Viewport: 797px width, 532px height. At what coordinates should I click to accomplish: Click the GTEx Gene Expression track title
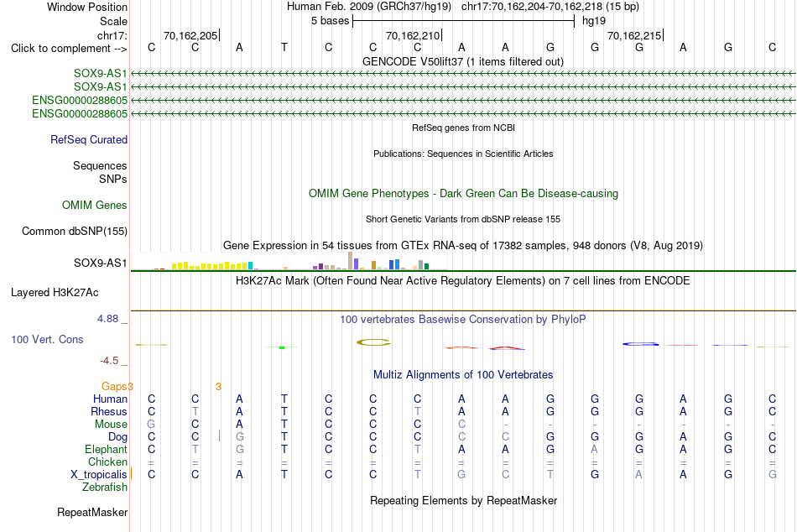click(x=463, y=246)
